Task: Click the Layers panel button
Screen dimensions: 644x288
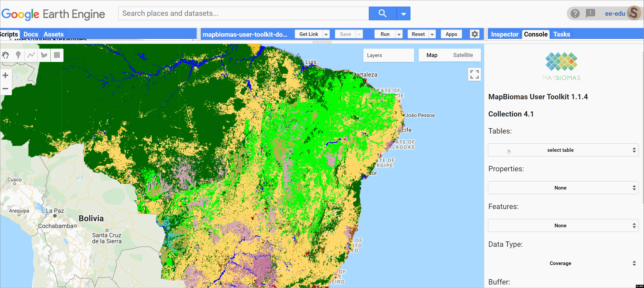Action: point(389,55)
